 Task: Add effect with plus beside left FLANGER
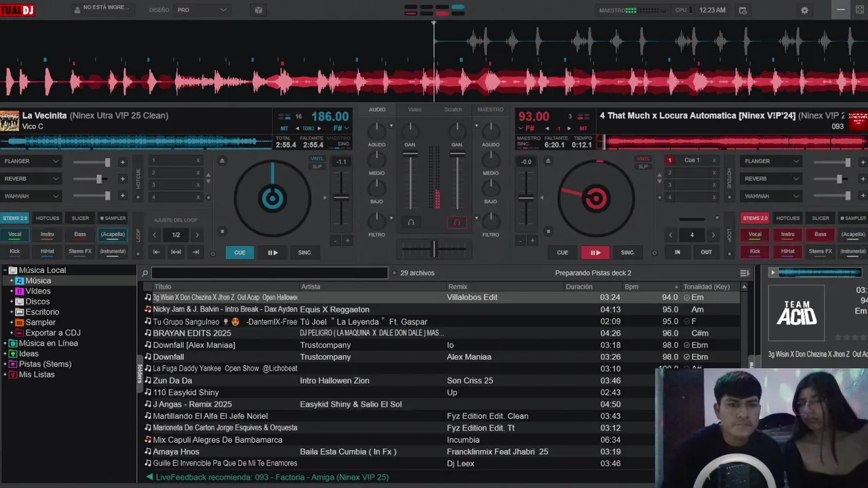[x=123, y=162]
